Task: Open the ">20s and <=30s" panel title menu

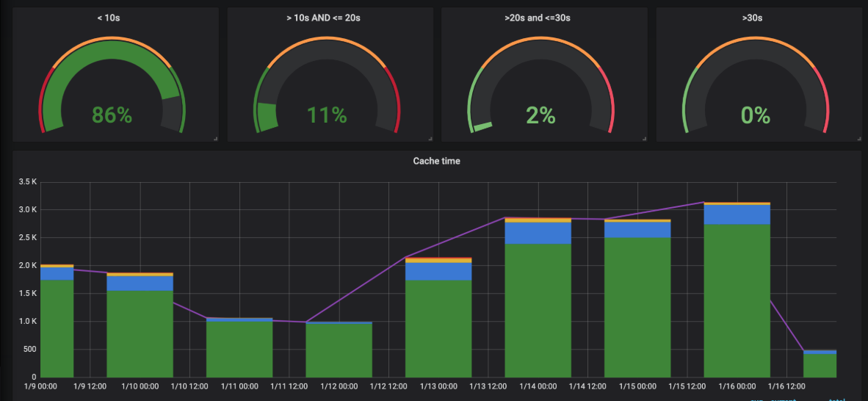Action: click(x=537, y=18)
